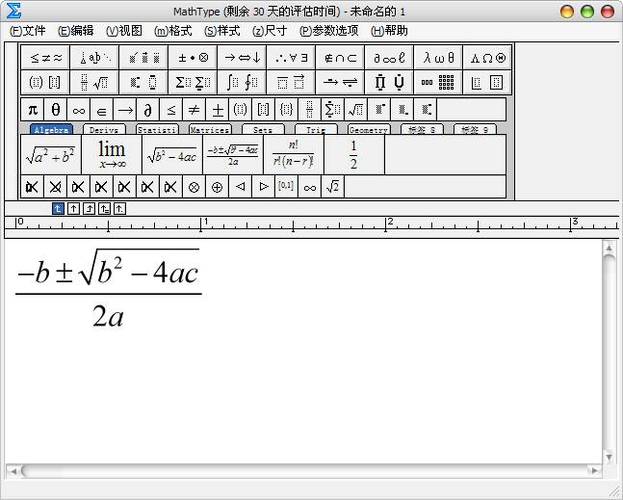Select the decimal tab stop type
The image size is (623, 500).
120,208
